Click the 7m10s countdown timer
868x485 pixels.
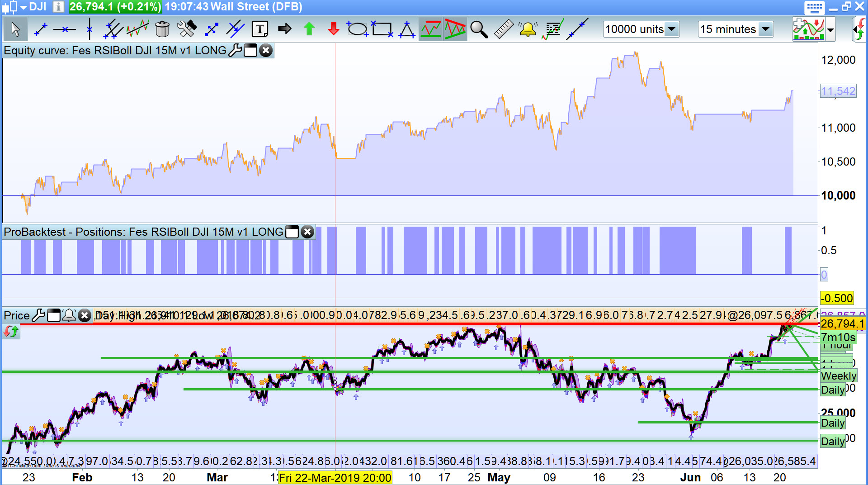pos(838,337)
